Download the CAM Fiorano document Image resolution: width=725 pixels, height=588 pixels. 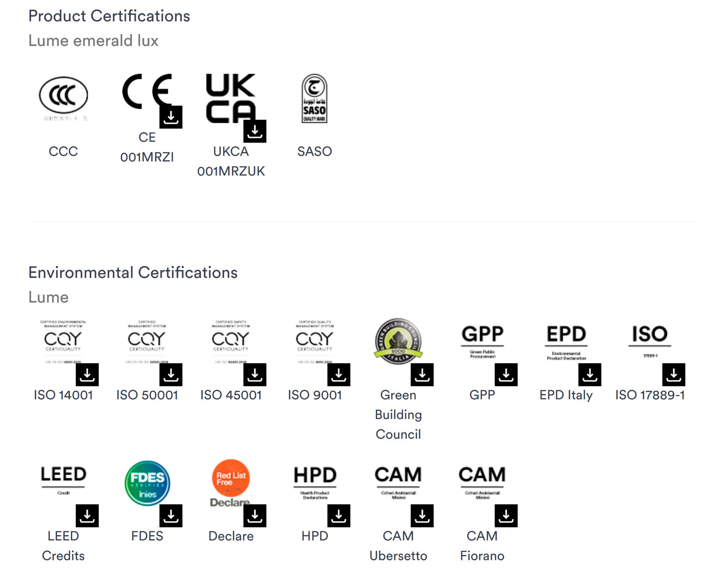(x=506, y=516)
